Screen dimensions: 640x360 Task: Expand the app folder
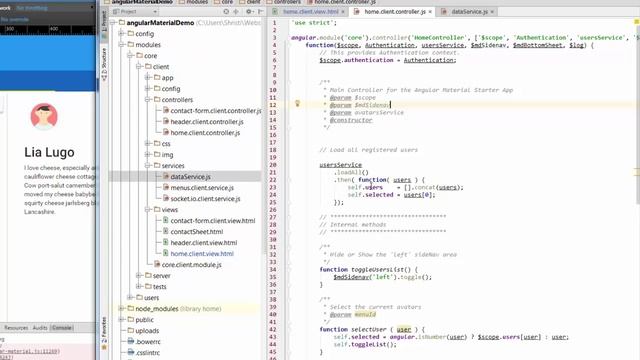click(148, 78)
